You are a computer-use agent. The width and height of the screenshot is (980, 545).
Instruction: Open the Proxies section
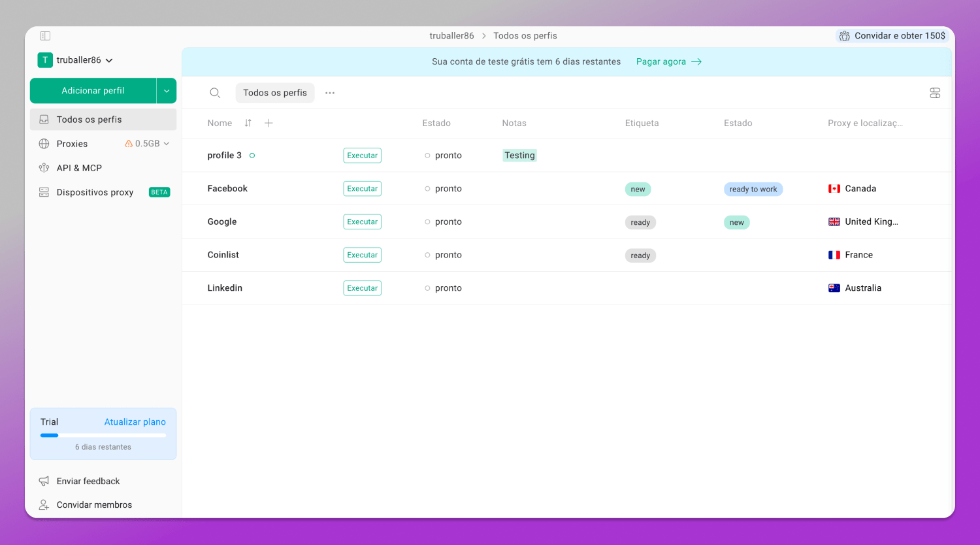click(x=72, y=144)
